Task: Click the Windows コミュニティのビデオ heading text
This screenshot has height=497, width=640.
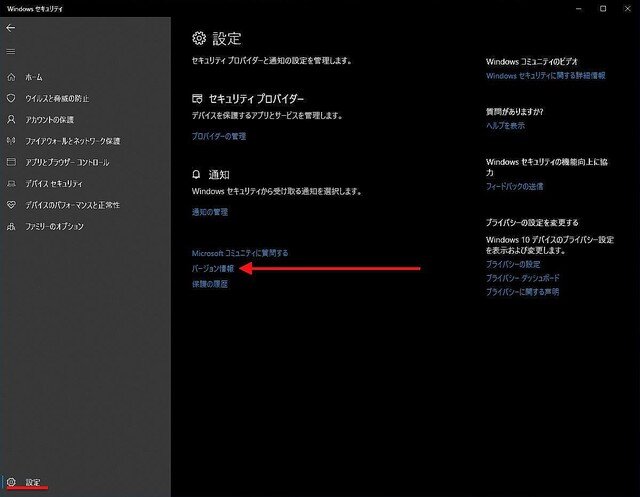Action: point(532,62)
